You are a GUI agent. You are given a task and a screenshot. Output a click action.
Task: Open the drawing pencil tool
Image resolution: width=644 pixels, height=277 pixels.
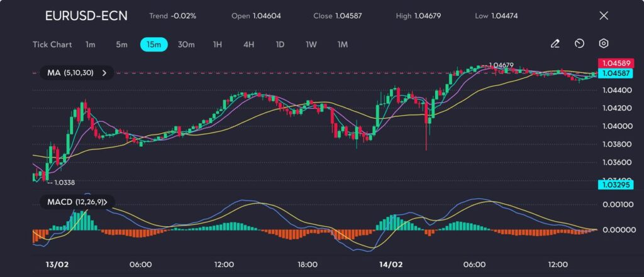[x=555, y=43]
